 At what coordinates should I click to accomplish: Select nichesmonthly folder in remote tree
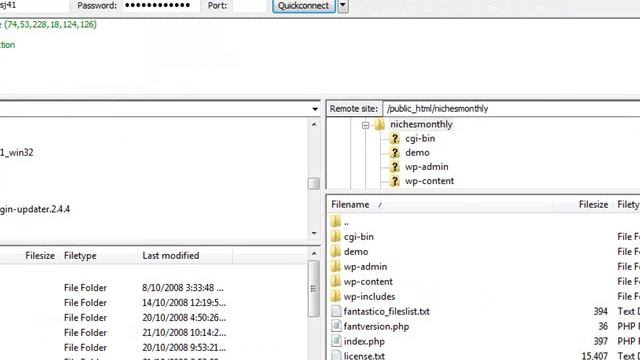pos(421,124)
